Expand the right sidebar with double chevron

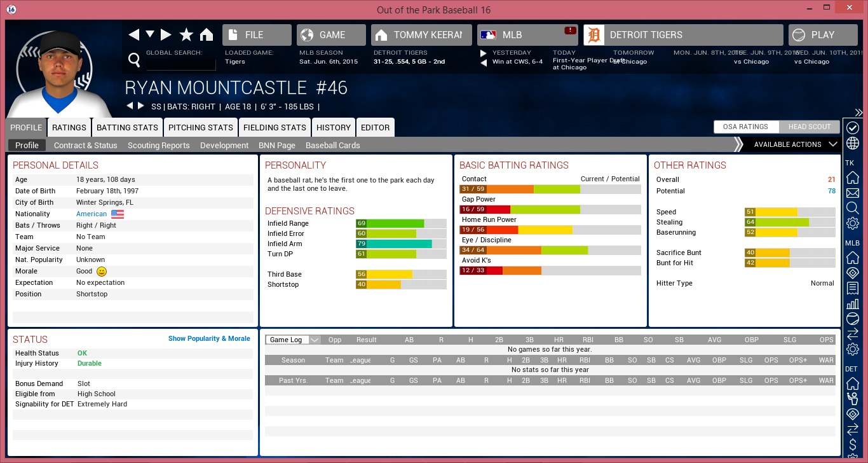858,113
